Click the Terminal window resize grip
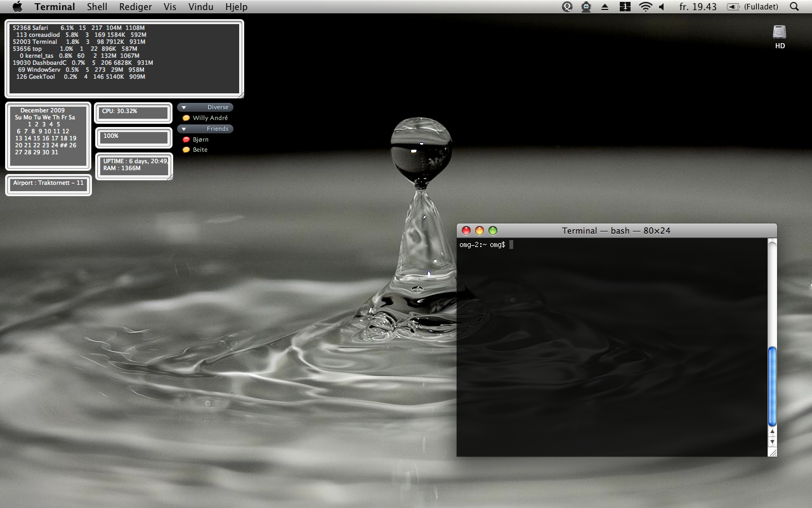 pyautogui.click(x=772, y=452)
